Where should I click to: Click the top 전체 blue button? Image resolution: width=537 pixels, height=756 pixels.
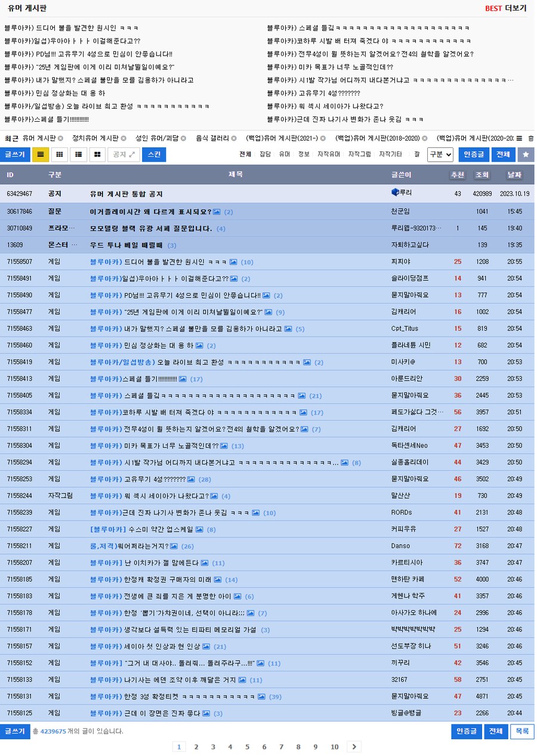[503, 155]
